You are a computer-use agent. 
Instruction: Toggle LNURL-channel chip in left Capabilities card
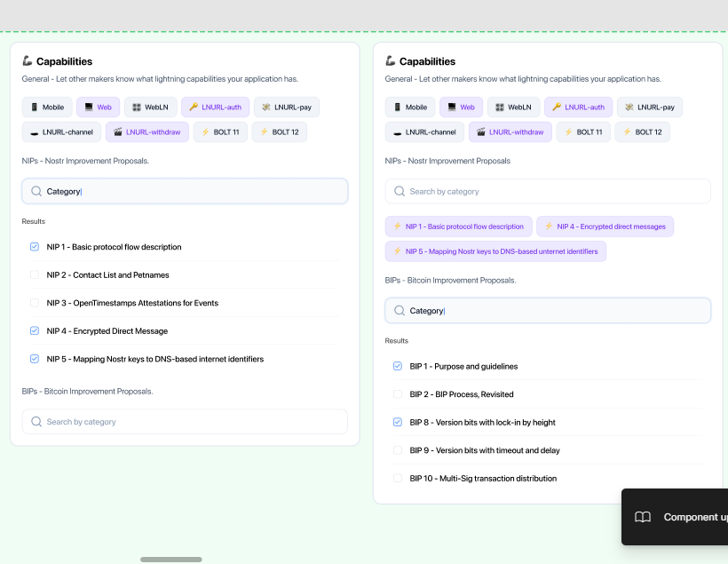pyautogui.click(x=61, y=132)
